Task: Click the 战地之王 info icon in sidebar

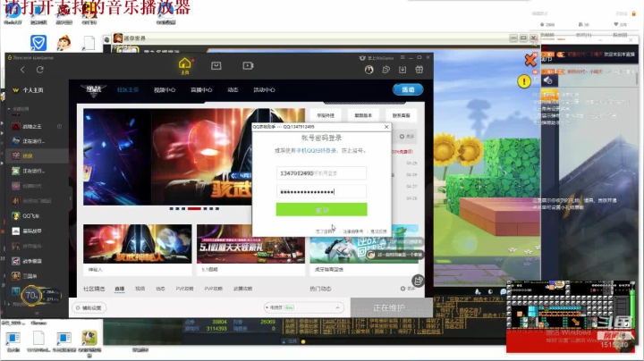Action: coord(60,126)
